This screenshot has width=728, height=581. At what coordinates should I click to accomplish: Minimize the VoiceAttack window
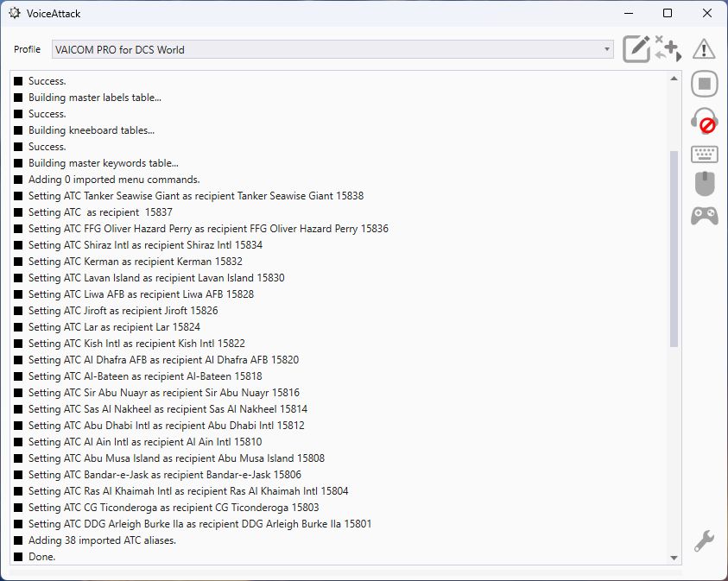(x=629, y=13)
